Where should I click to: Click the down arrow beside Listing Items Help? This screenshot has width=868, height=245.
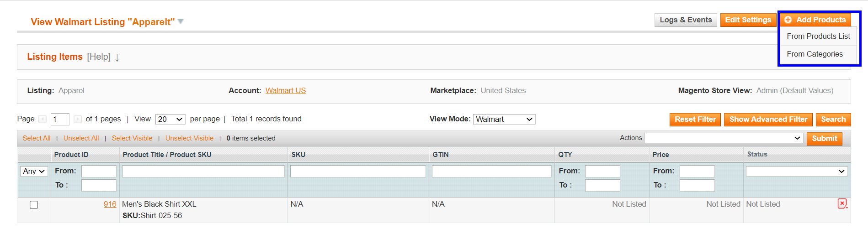117,57
